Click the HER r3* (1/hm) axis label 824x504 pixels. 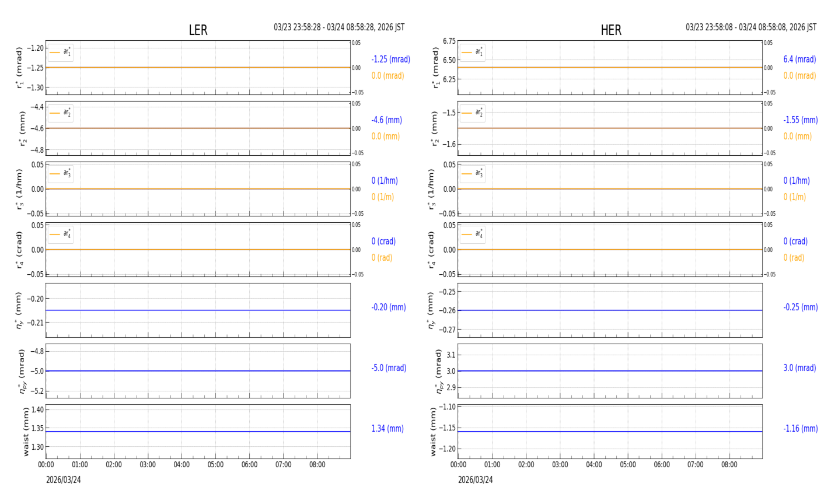pyautogui.click(x=431, y=189)
